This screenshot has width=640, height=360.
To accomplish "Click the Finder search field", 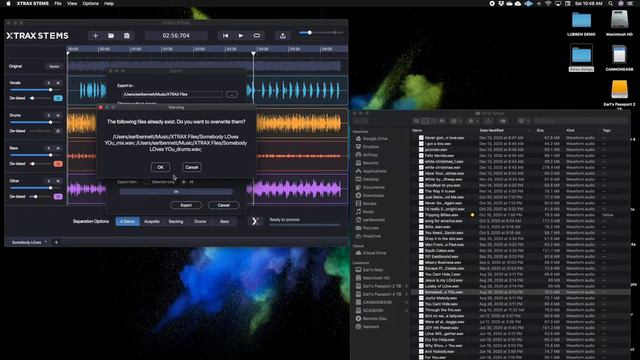I will pyautogui.click(x=582, y=121).
